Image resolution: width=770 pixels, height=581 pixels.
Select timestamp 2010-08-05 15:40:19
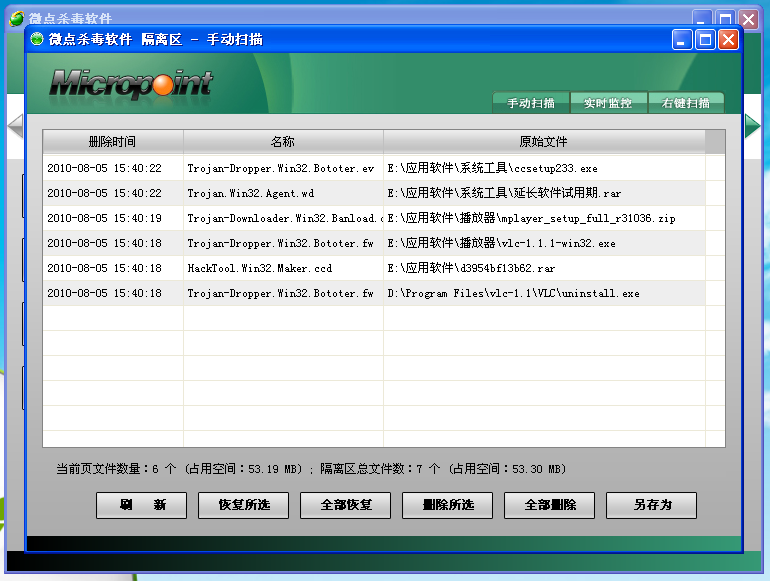pos(104,218)
